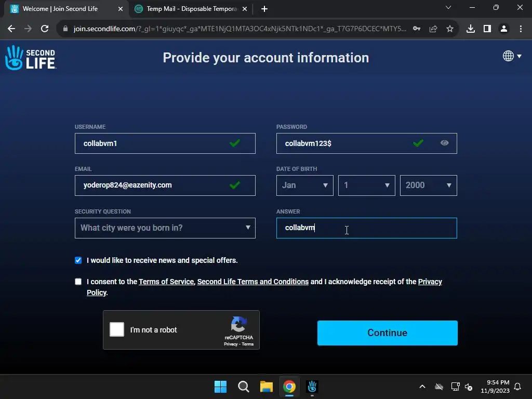This screenshot has width=532, height=399.
Task: Click the Chrome taskbar icon
Action: coord(289,387)
